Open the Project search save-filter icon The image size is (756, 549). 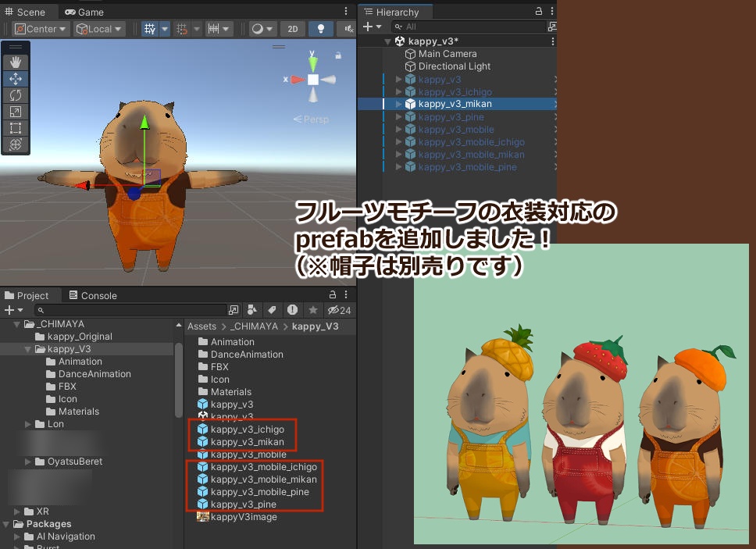234,310
